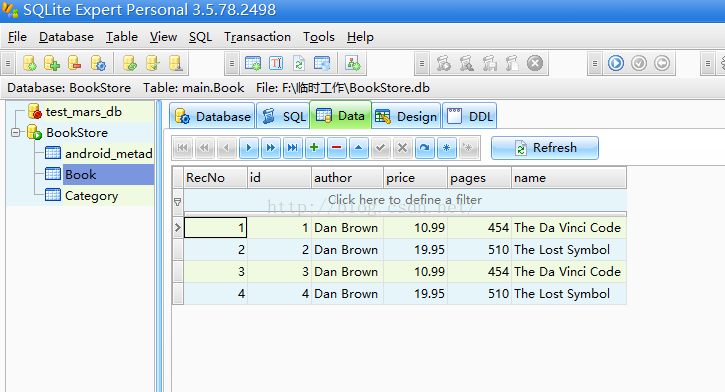Click the New Database icon with green star
Image resolution: width=725 pixels, height=392 pixels.
(30, 63)
